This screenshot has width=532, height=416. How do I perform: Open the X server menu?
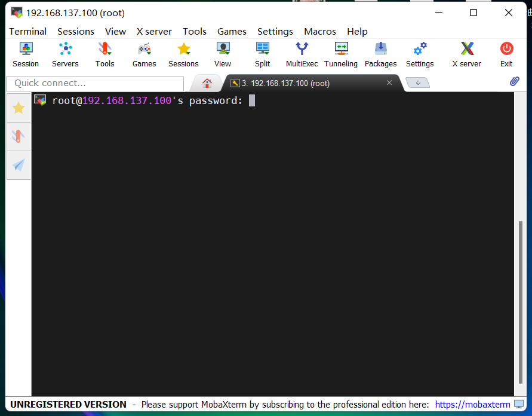click(154, 32)
